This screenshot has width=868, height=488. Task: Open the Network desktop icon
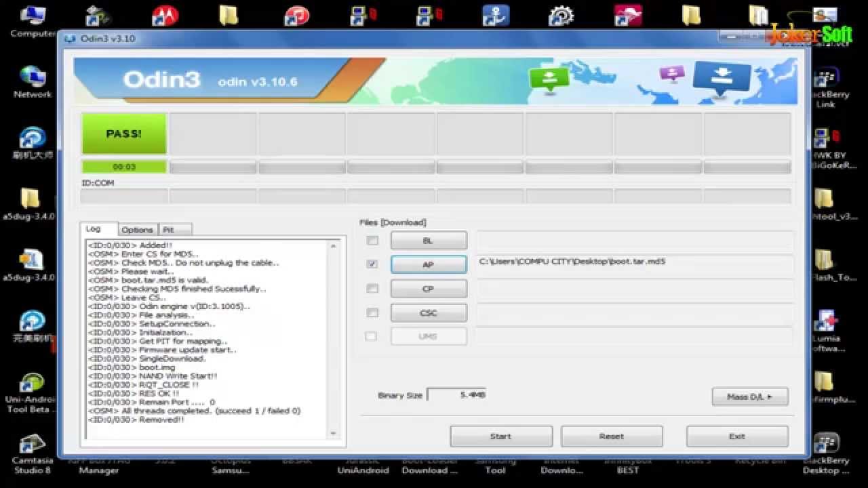click(x=32, y=81)
